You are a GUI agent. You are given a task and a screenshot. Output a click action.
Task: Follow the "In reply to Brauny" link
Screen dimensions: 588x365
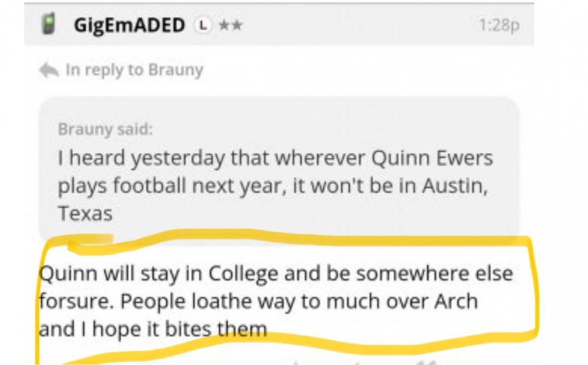[134, 70]
